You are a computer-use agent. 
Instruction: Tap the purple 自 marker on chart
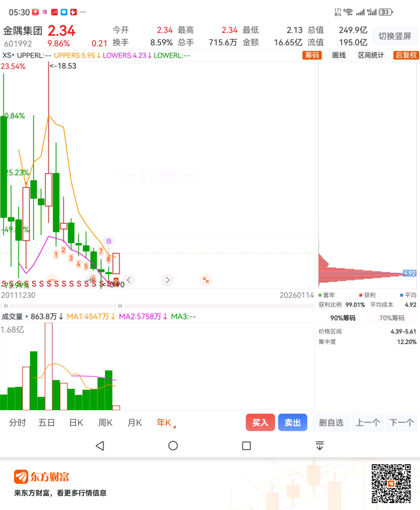(109, 241)
